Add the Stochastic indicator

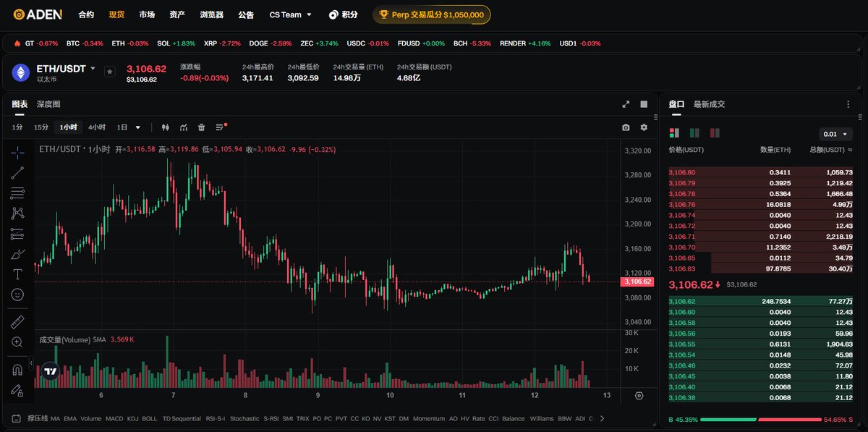click(244, 418)
